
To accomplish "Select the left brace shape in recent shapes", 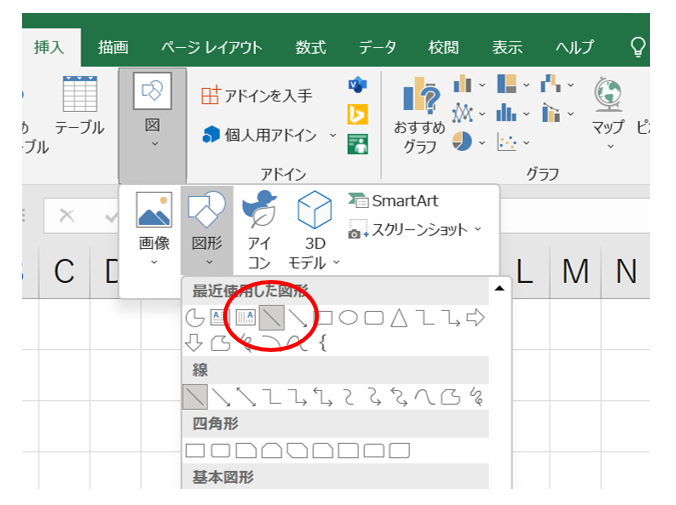I will [323, 343].
